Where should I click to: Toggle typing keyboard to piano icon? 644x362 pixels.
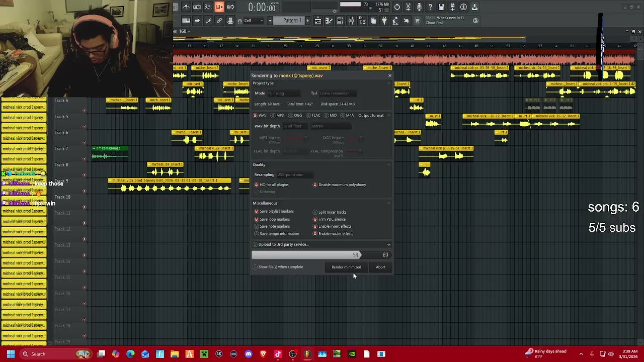coord(186,21)
